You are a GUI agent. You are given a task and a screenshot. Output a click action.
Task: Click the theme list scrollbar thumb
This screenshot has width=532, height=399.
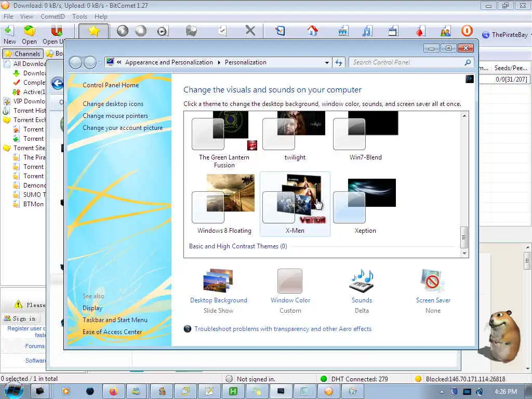pos(464,237)
